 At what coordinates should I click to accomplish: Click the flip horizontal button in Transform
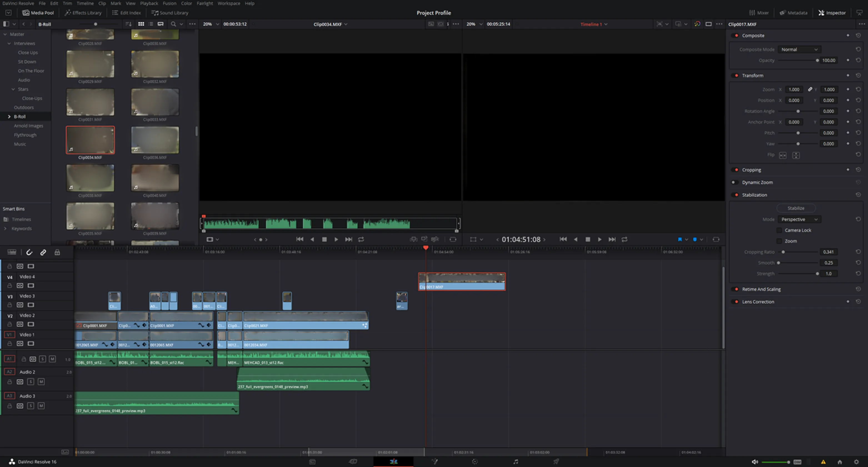[783, 155]
